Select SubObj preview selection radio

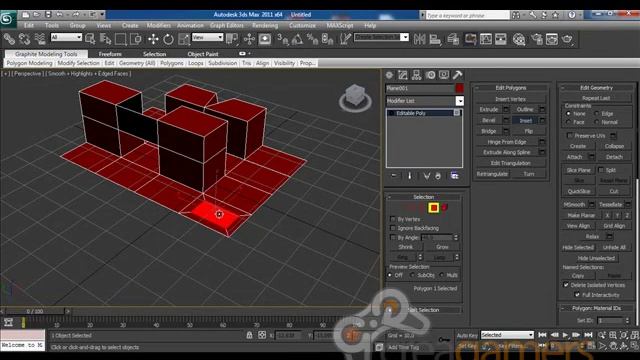[412, 275]
